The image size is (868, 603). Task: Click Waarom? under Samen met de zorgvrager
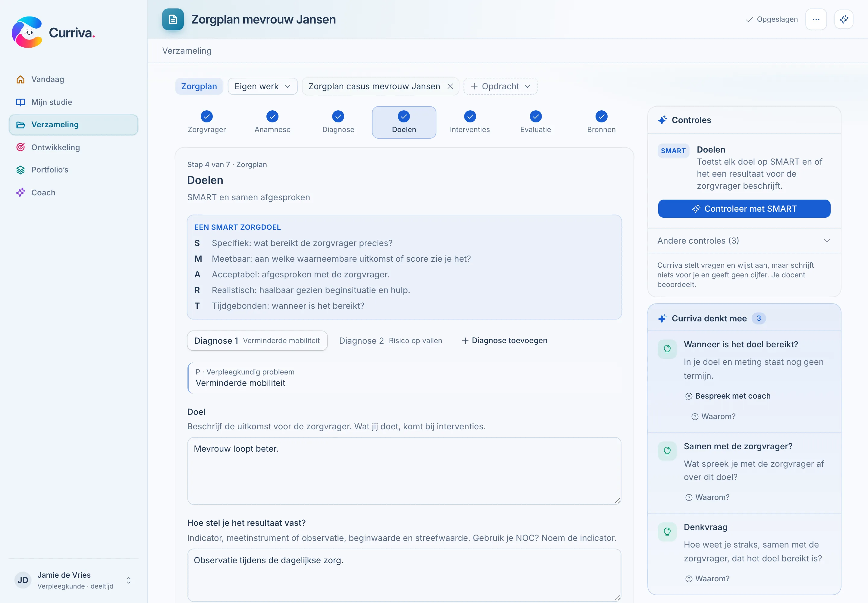pos(707,497)
